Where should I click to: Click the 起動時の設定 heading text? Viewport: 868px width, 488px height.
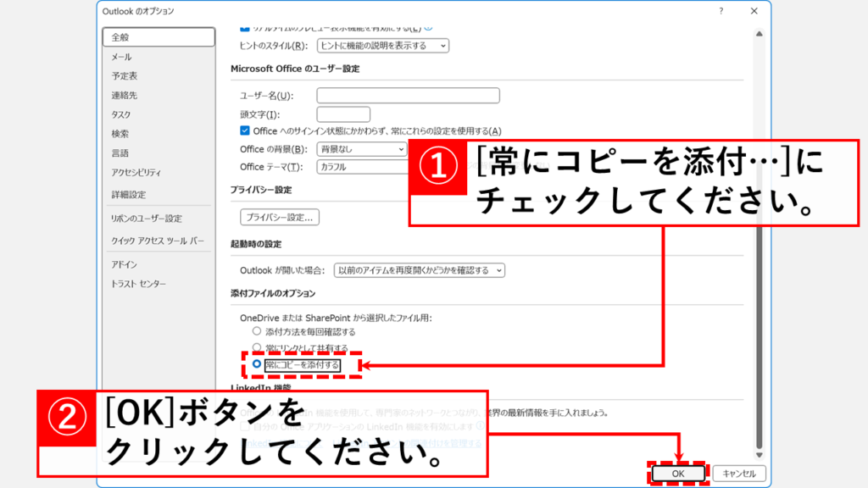click(x=256, y=244)
